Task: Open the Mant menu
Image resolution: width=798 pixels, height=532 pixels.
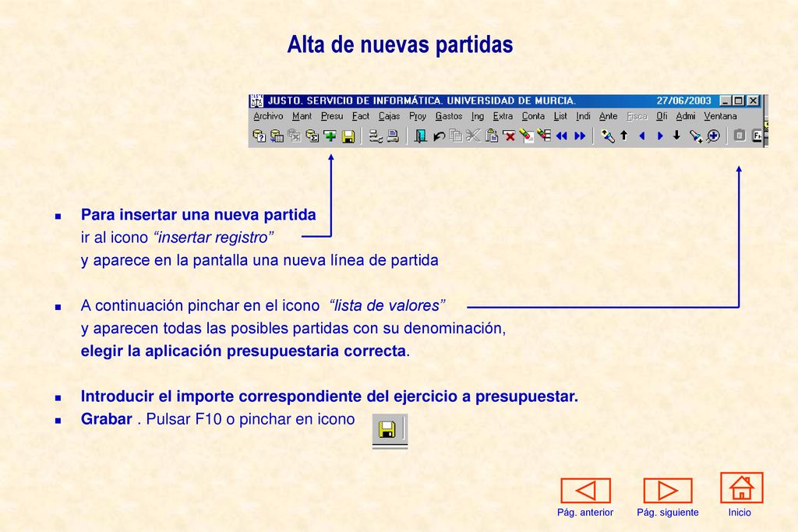Action: click(302, 116)
